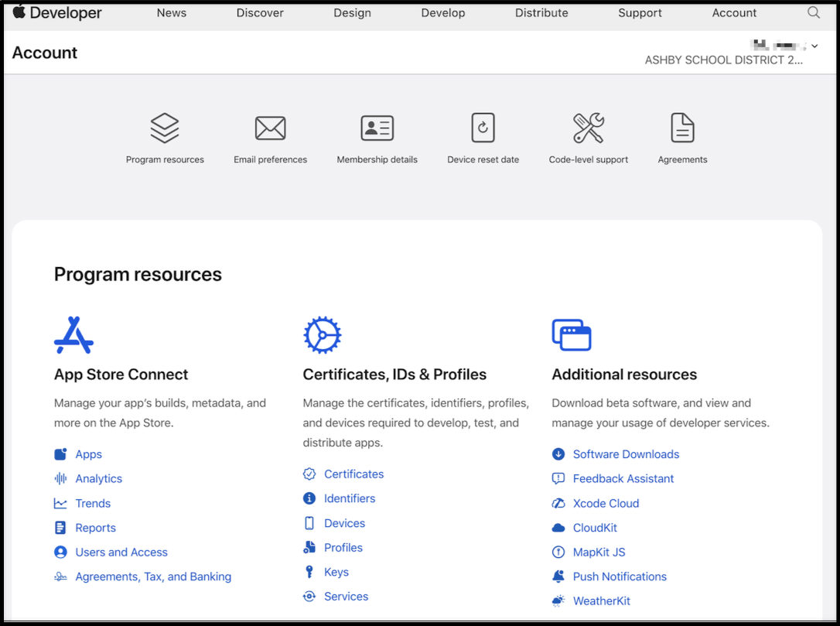Viewport: 840px width, 626px height.
Task: Open the Develop menu
Action: (443, 13)
